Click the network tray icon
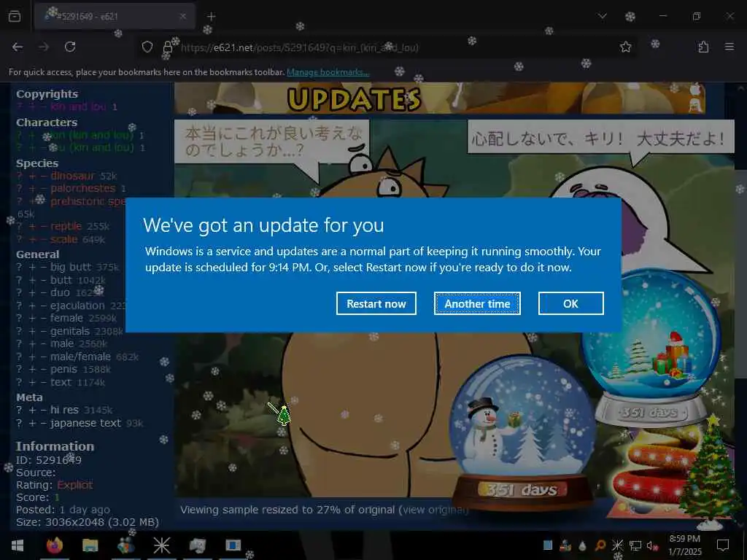Screen dimensions: 747x560 point(635,545)
